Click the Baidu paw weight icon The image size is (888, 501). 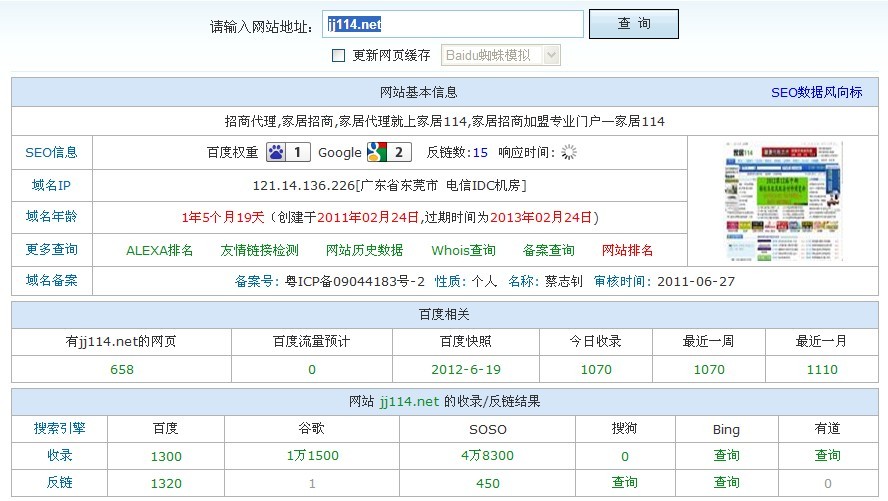pos(276,152)
